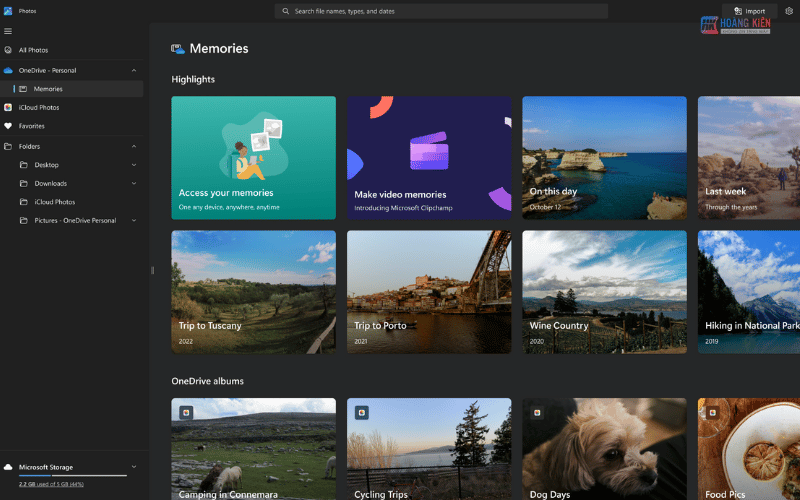Click the Pictures - OneDrive Personal folder icon
Viewport: 800px width, 500px height.
pos(23,220)
